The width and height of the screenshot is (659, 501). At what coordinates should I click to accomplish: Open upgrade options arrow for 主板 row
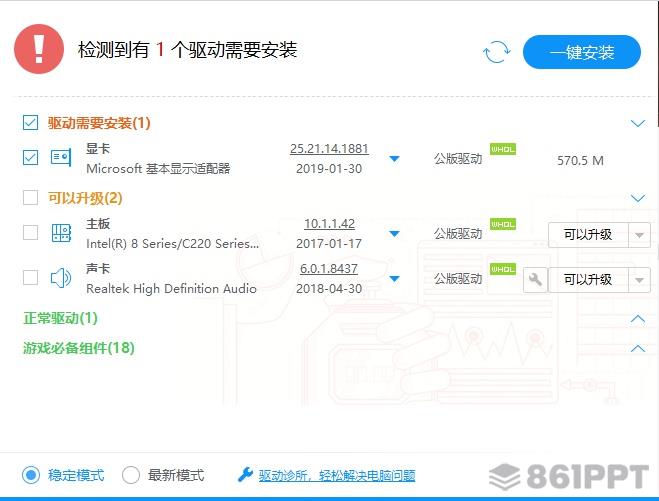coord(639,235)
